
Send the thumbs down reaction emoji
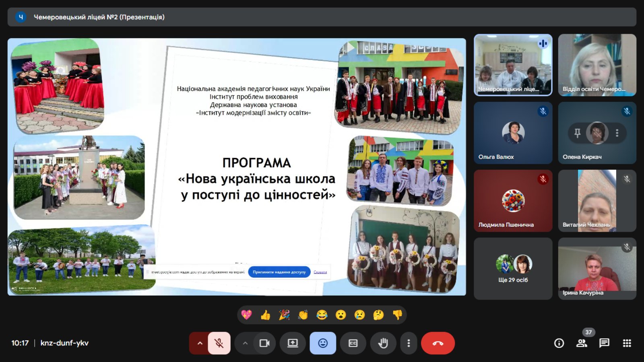[397, 315]
